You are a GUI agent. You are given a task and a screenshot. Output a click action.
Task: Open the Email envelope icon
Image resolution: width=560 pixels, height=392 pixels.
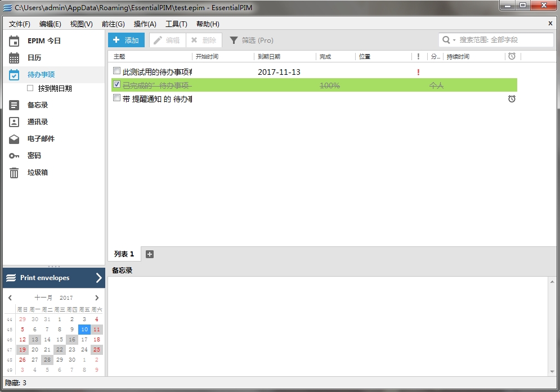click(x=14, y=139)
